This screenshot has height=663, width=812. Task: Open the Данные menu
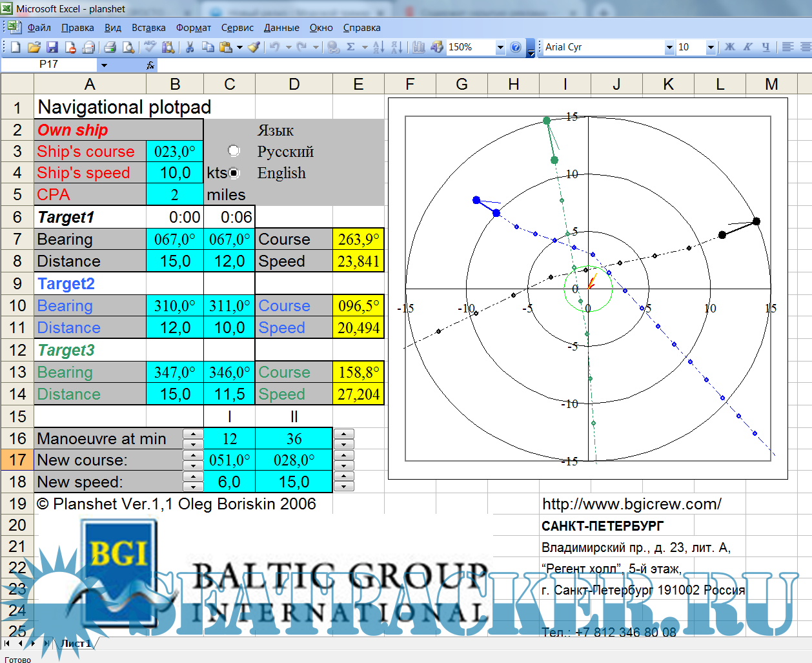click(x=281, y=28)
